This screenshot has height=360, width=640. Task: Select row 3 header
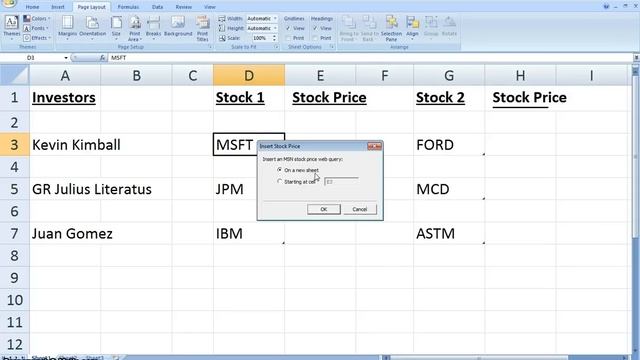(x=14, y=144)
